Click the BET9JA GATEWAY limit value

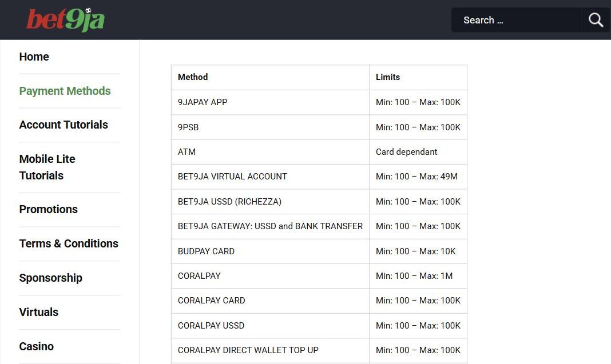(x=418, y=226)
